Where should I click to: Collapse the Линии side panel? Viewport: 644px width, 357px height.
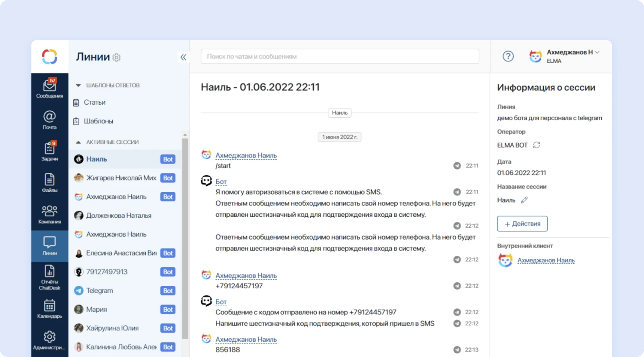pyautogui.click(x=183, y=57)
